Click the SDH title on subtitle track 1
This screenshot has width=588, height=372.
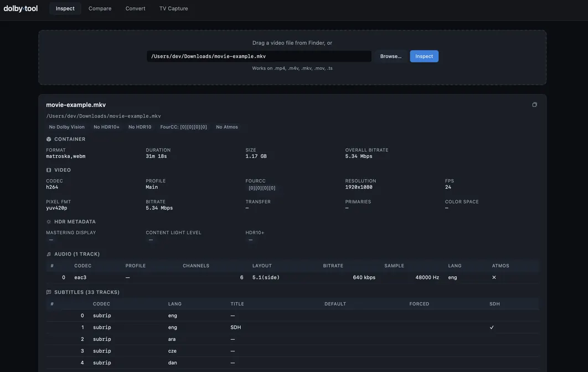click(236, 327)
